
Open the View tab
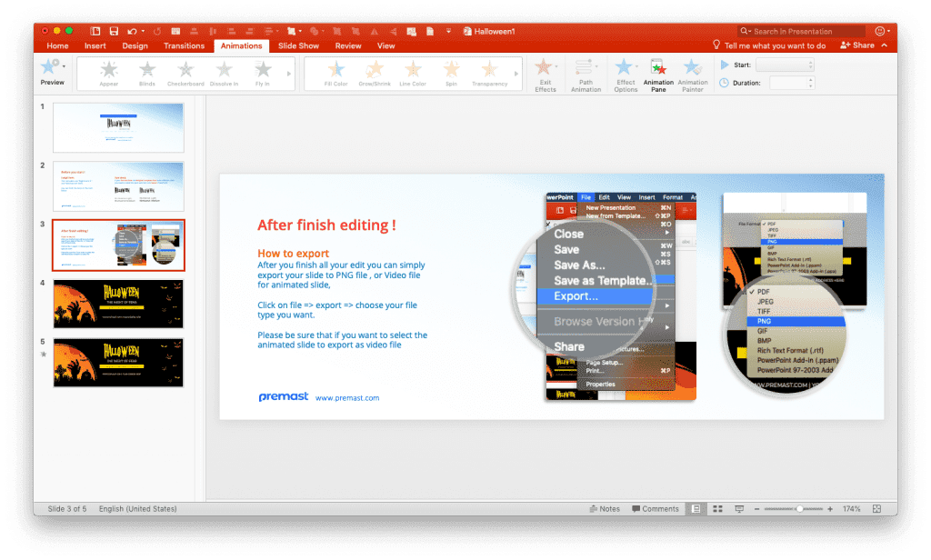(385, 45)
